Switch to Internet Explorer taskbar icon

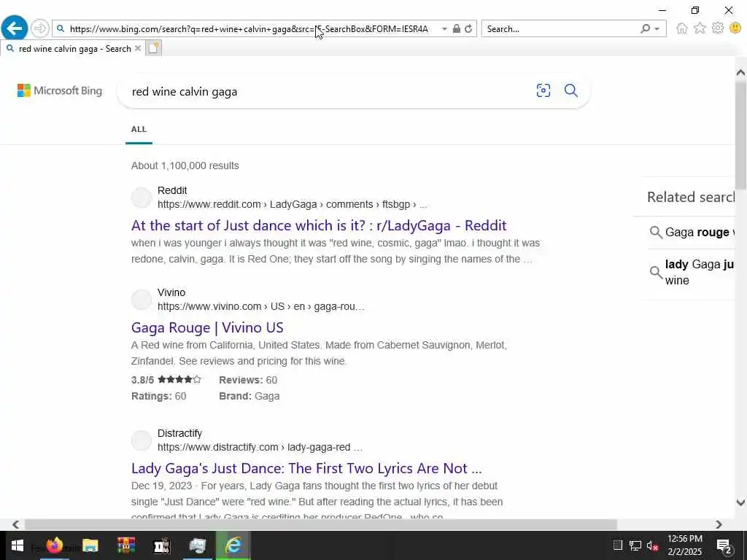tap(233, 545)
